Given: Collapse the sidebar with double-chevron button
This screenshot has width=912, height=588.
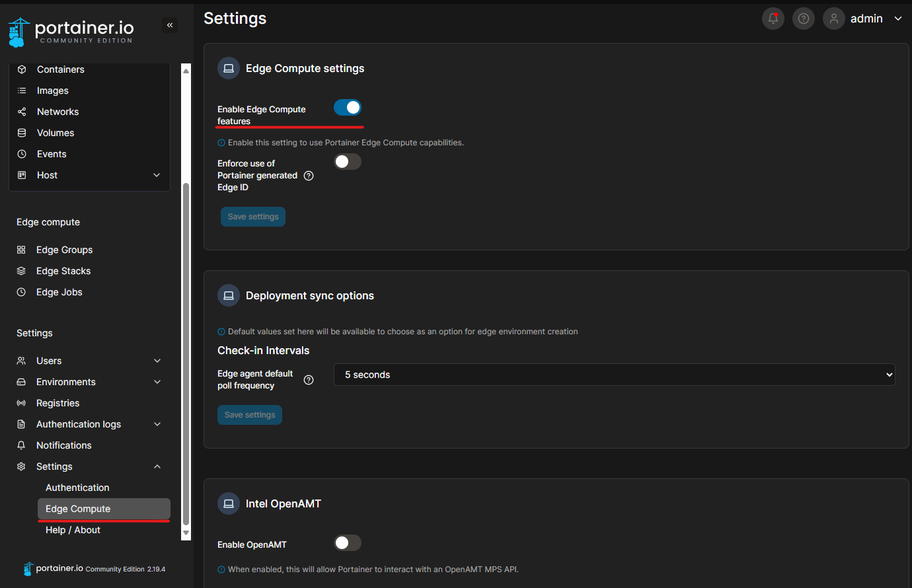Looking at the screenshot, I should (x=170, y=25).
